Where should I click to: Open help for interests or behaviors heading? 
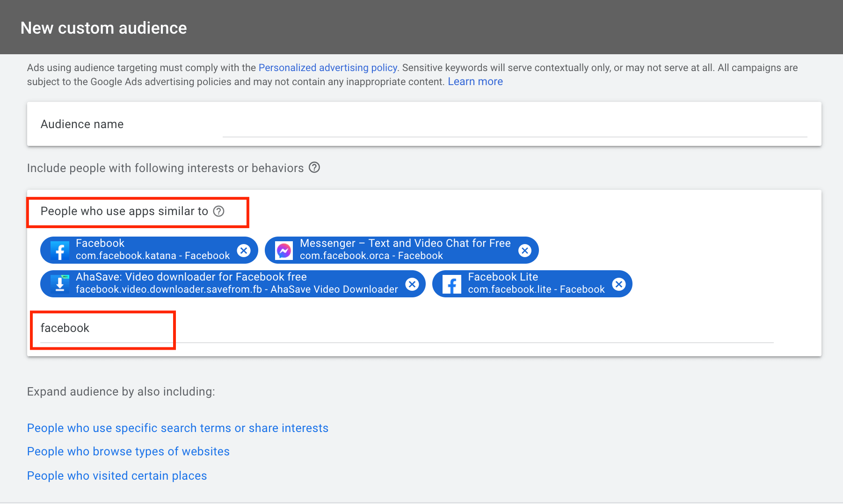coord(314,167)
